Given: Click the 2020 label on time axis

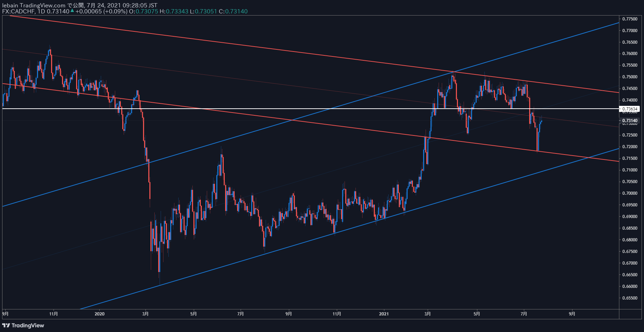Looking at the screenshot, I should click(x=100, y=314).
